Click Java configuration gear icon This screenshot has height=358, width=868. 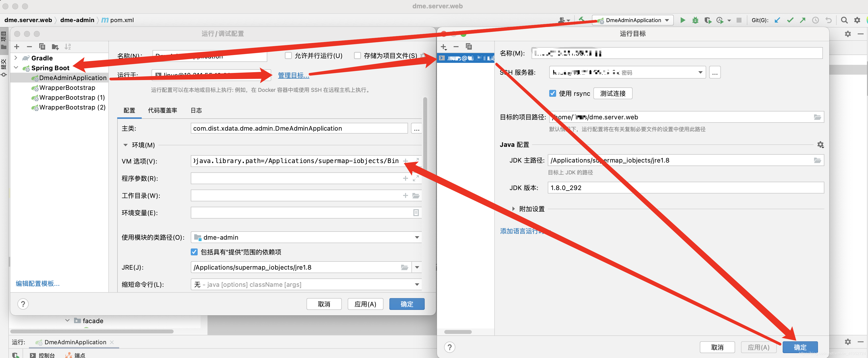click(x=820, y=144)
